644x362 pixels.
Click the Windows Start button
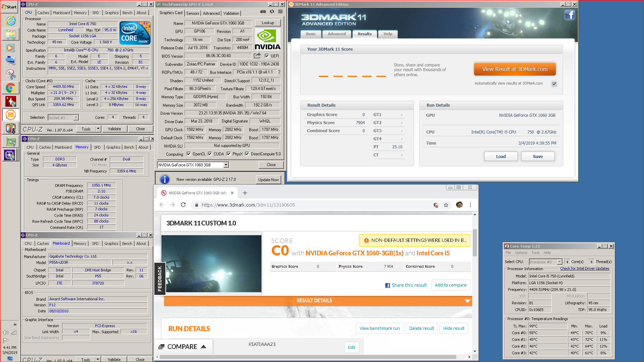(x=9, y=7)
